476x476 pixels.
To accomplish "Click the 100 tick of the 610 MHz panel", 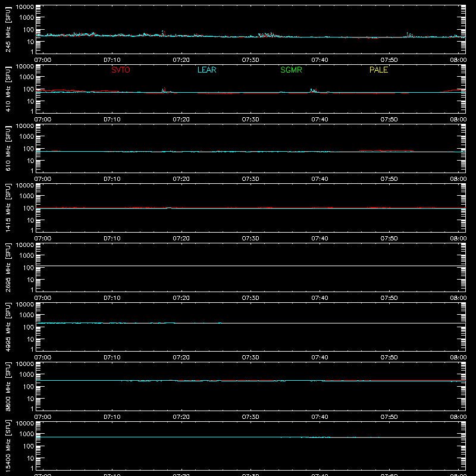I will pyautogui.click(x=29, y=149).
